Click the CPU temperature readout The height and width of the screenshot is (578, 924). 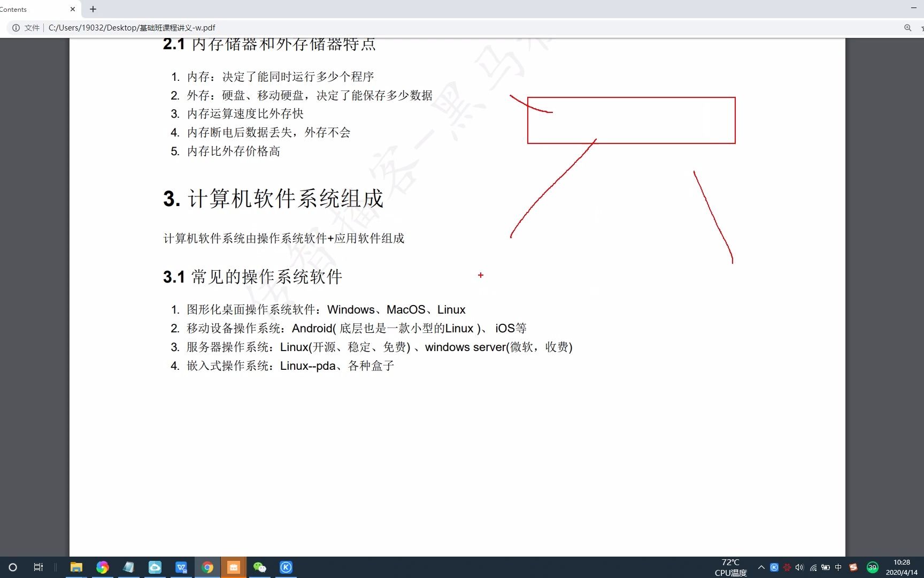tap(730, 567)
